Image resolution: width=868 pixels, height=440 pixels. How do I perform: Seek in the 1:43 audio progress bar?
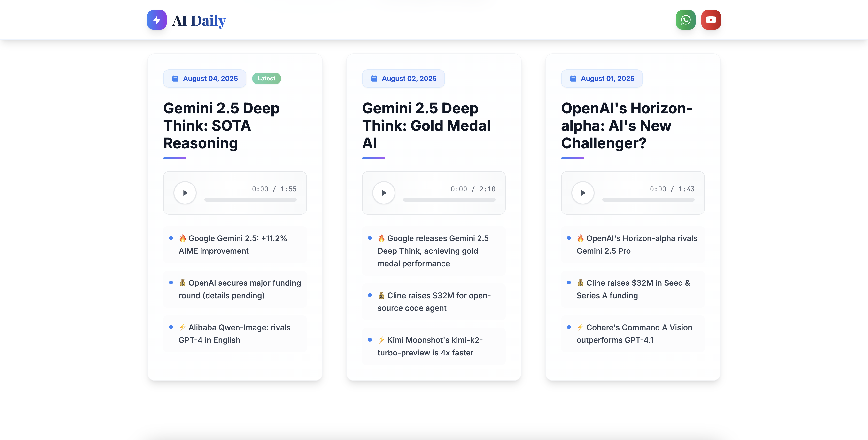pos(648,200)
